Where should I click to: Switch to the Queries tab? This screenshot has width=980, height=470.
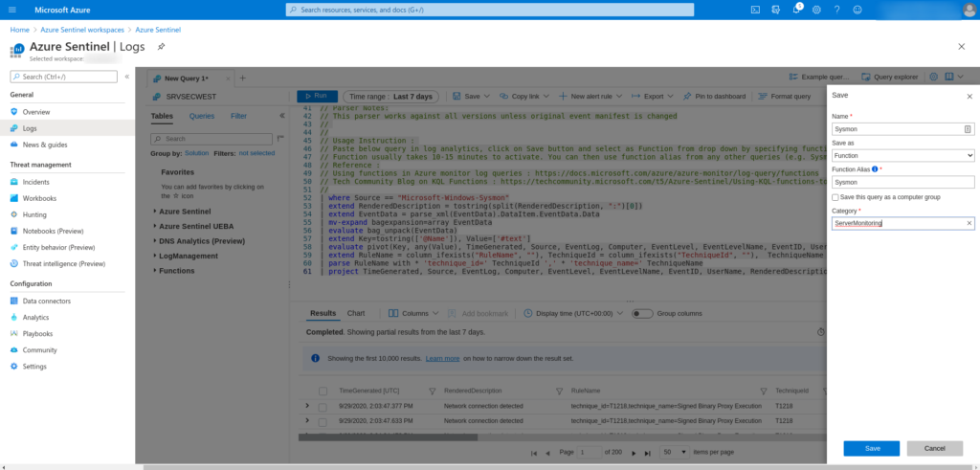coord(202,116)
